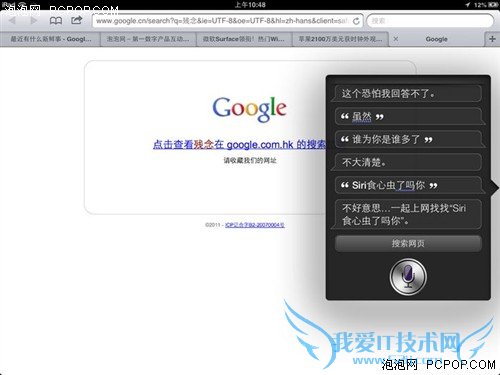This screenshot has width=500, height=375.
Task: Tap Siri reply 这个恐怕我回答不了
Action: click(407, 93)
